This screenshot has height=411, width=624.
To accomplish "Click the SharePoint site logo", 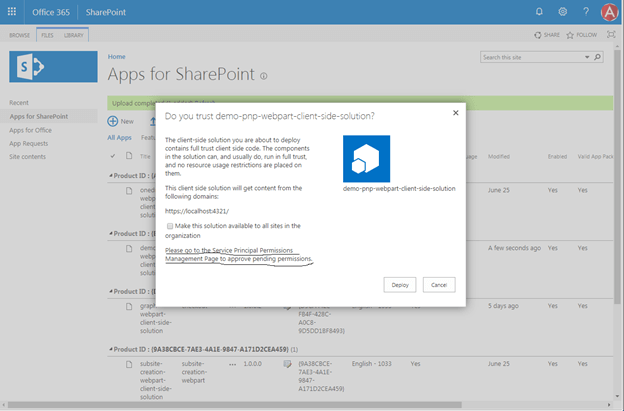I will pyautogui.click(x=53, y=66).
